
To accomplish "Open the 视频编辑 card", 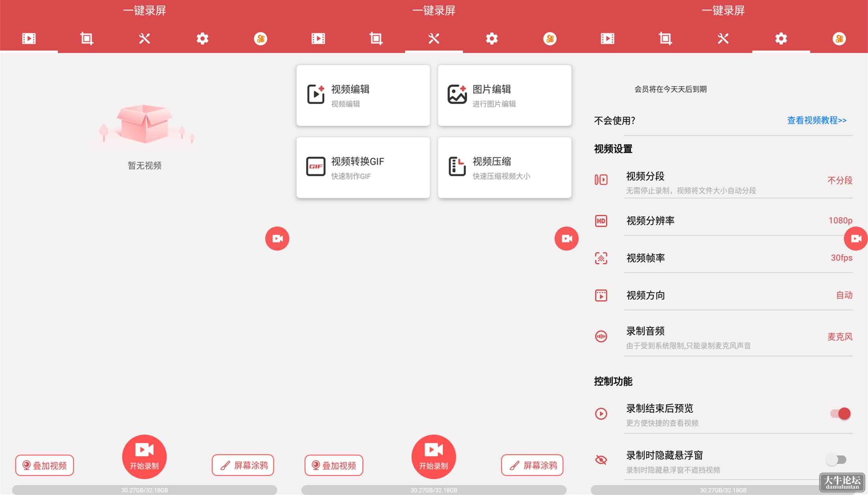I will pos(363,96).
